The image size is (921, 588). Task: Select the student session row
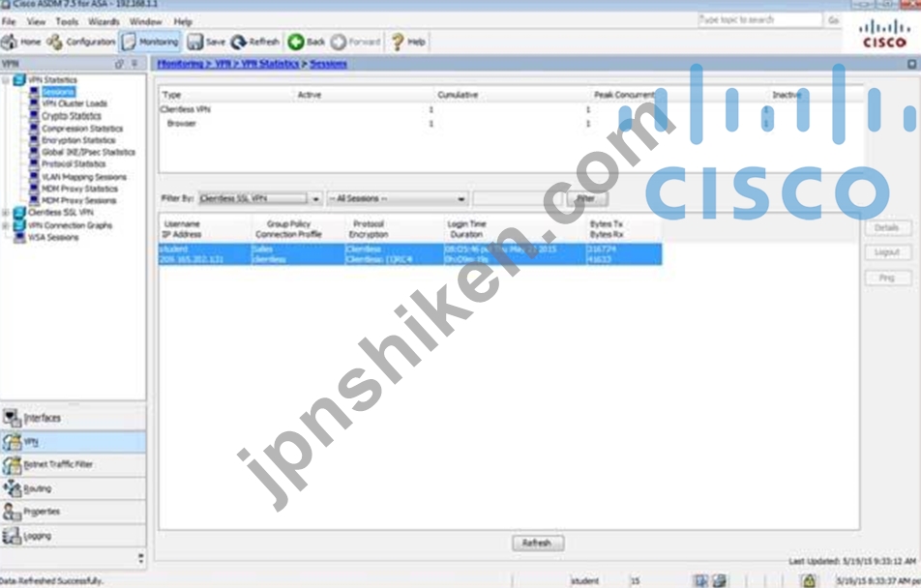410,253
